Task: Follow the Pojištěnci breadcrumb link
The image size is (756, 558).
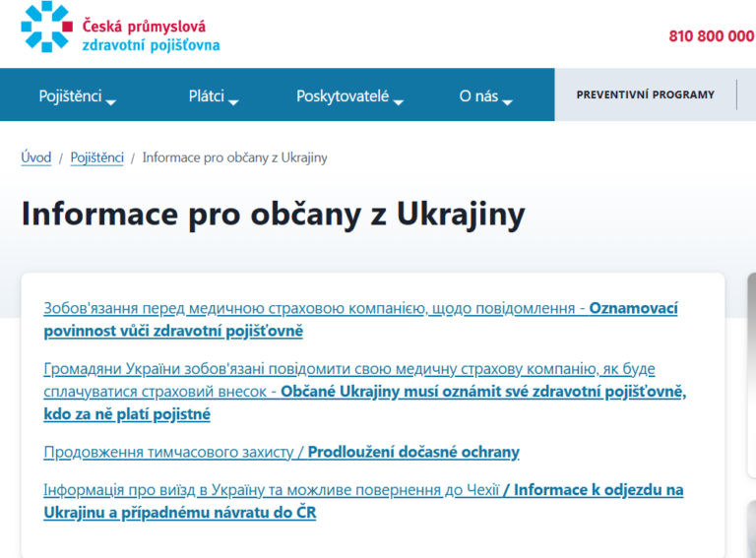Action: coord(96,157)
